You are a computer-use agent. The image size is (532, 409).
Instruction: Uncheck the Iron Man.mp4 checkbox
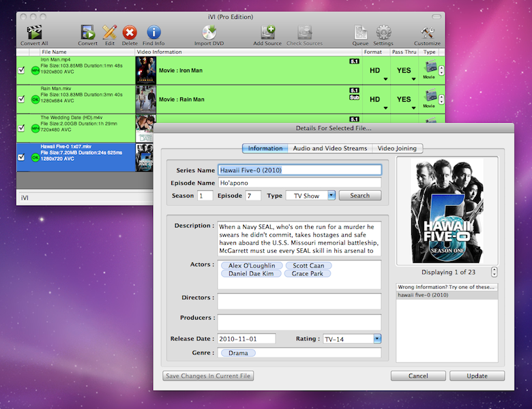pyautogui.click(x=21, y=70)
